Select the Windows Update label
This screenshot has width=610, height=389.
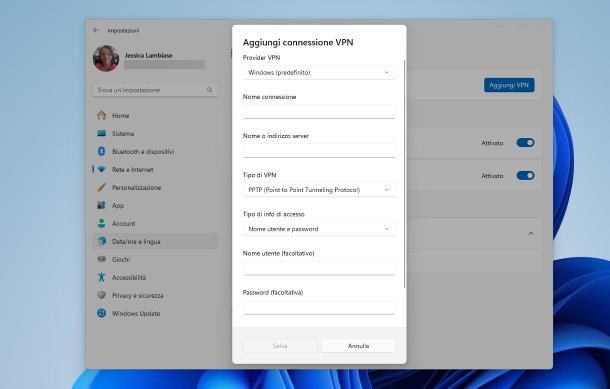(x=136, y=313)
